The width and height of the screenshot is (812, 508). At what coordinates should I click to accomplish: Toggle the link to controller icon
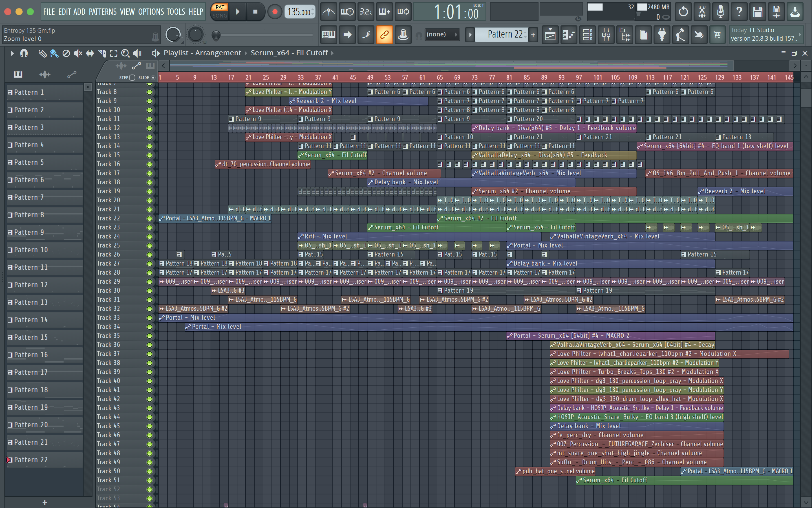click(x=384, y=35)
